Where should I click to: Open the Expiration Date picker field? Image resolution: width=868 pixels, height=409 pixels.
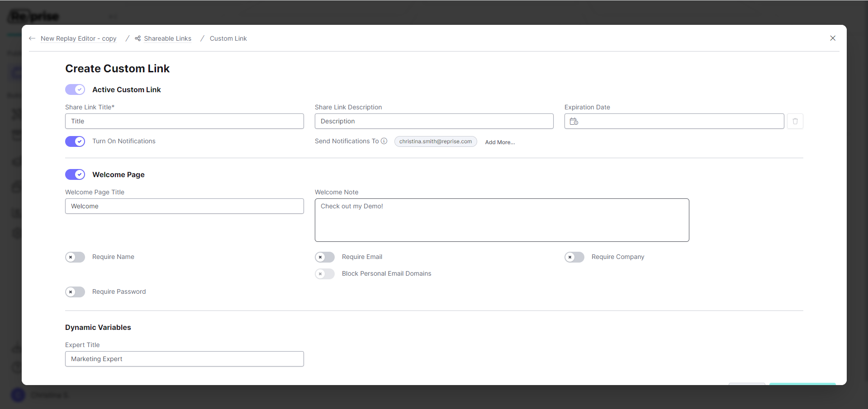pyautogui.click(x=674, y=121)
